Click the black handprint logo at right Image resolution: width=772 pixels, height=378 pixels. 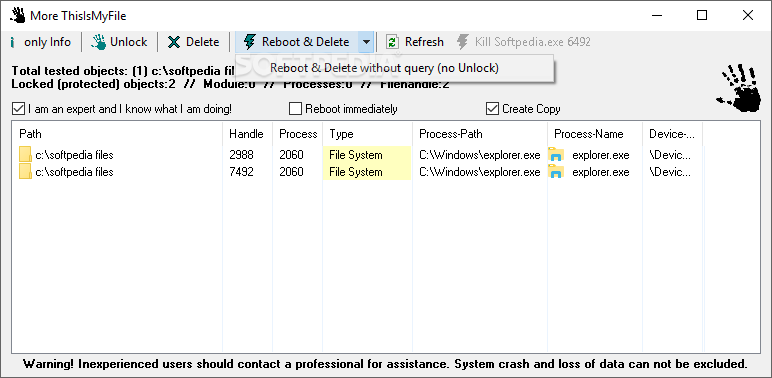[739, 88]
